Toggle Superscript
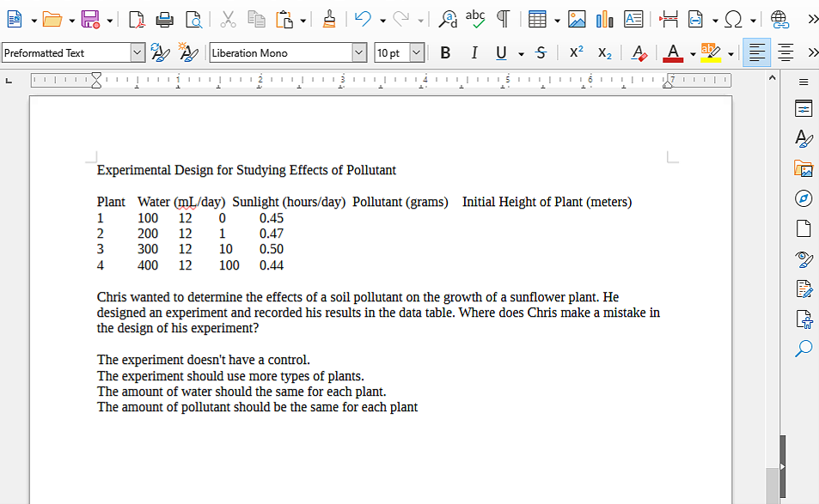 coord(576,52)
